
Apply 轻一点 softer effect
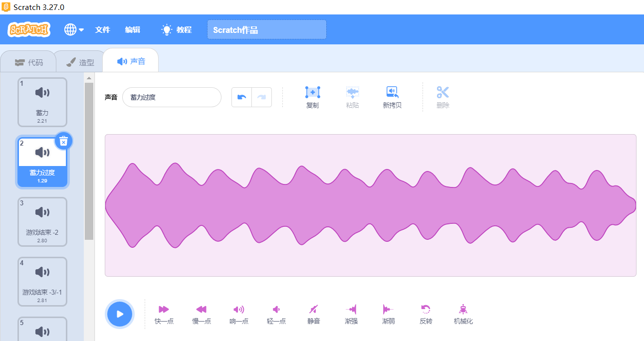pyautogui.click(x=276, y=315)
